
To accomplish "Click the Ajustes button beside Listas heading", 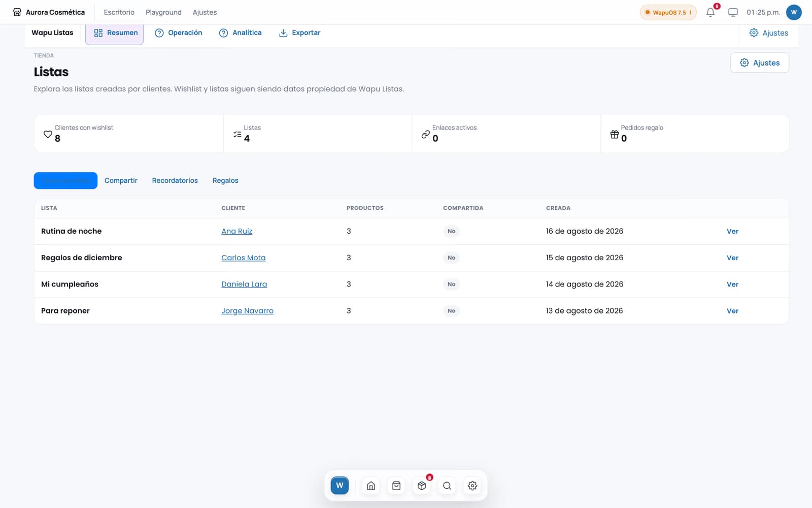I will coord(760,62).
